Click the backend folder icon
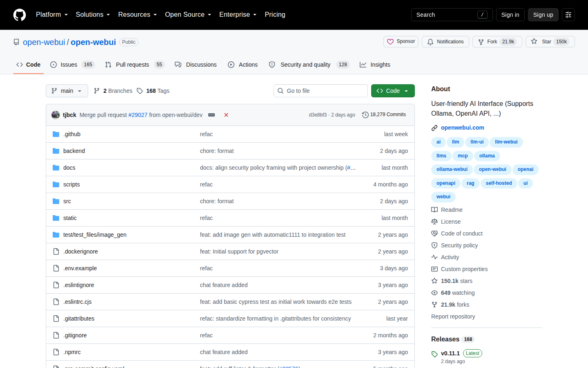Screen dimensions: 588x368 coord(56,151)
